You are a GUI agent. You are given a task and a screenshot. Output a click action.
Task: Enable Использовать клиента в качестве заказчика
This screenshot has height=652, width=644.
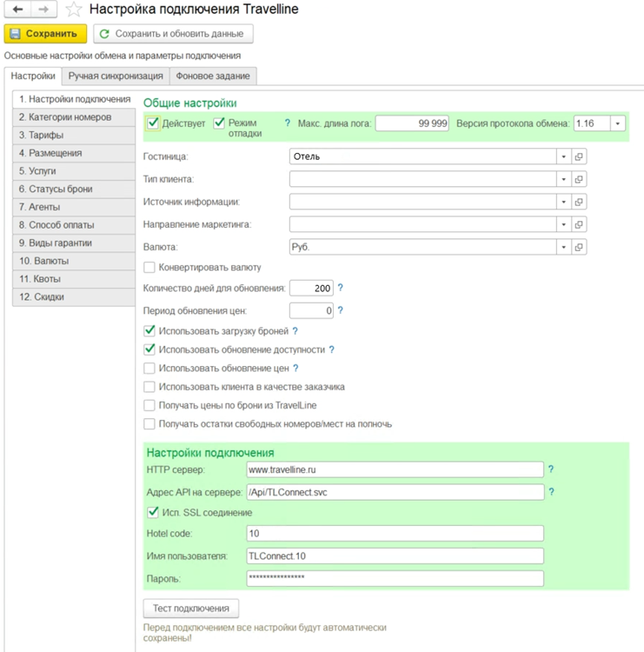pyautogui.click(x=149, y=387)
